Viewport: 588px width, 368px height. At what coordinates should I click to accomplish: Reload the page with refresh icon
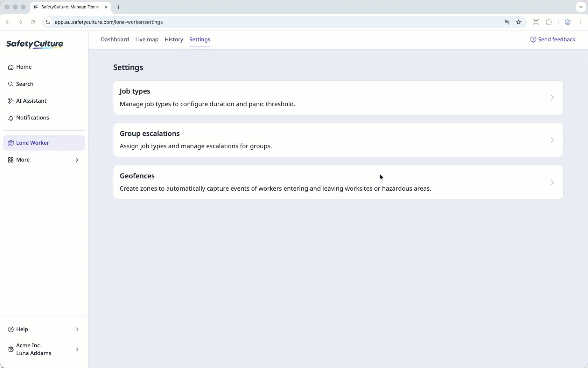click(33, 22)
